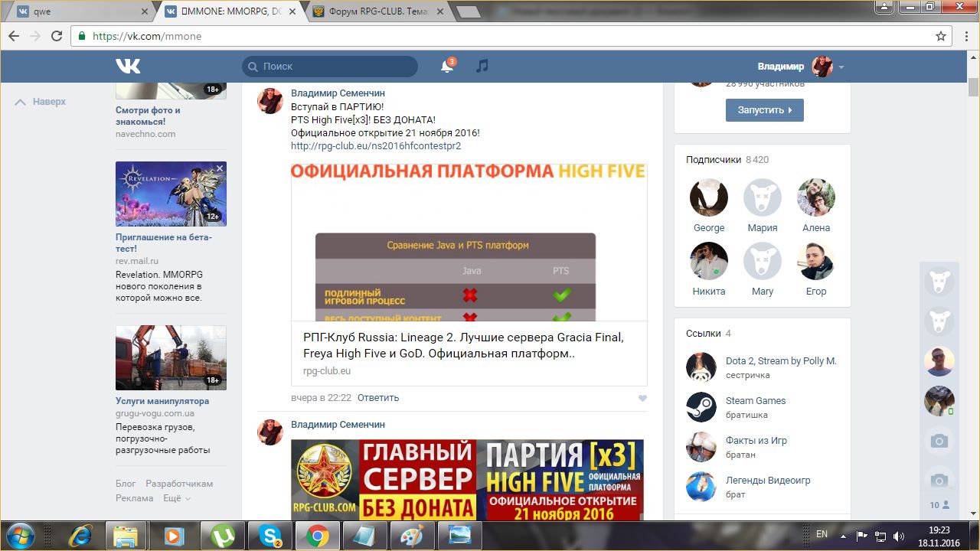
Task: Expand the Ещё footer menu
Action: (175, 498)
